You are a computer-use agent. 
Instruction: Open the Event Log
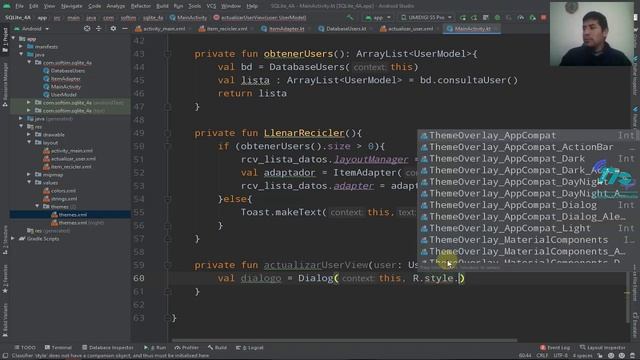555,348
